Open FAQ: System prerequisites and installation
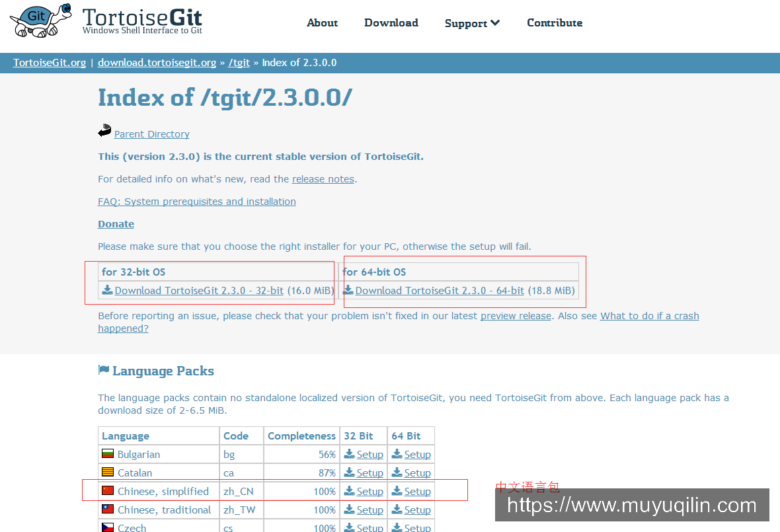This screenshot has width=780, height=532. (x=196, y=202)
